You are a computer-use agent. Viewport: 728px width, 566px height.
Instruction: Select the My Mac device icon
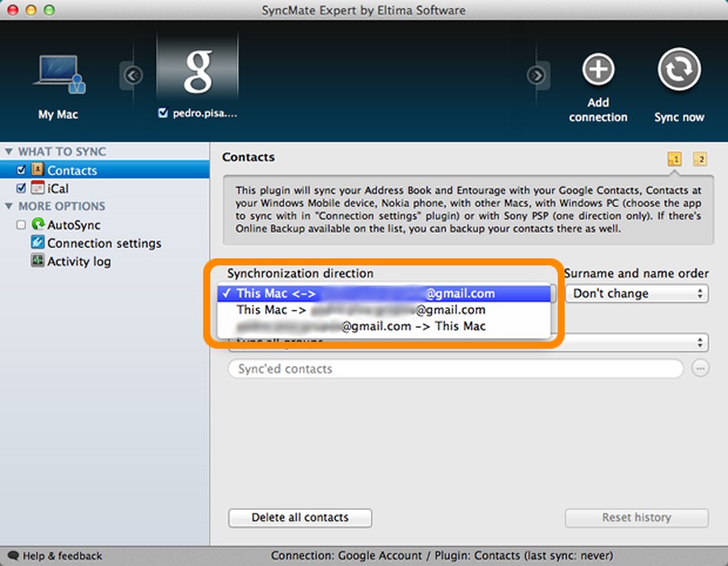(58, 74)
